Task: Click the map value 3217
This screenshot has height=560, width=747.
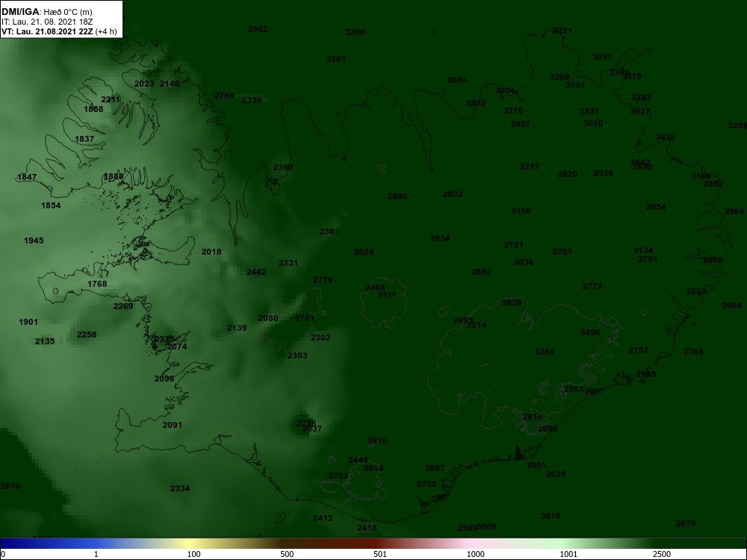Action: pyautogui.click(x=530, y=167)
